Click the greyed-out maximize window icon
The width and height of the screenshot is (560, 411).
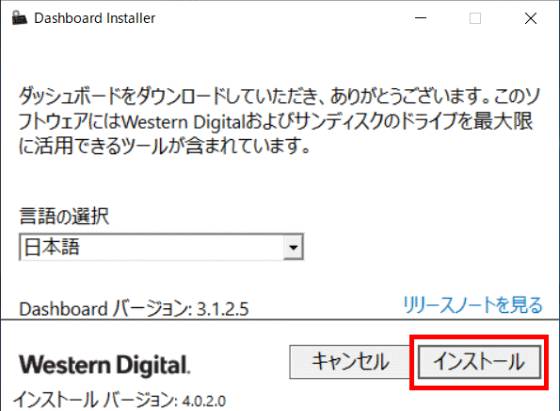(475, 18)
